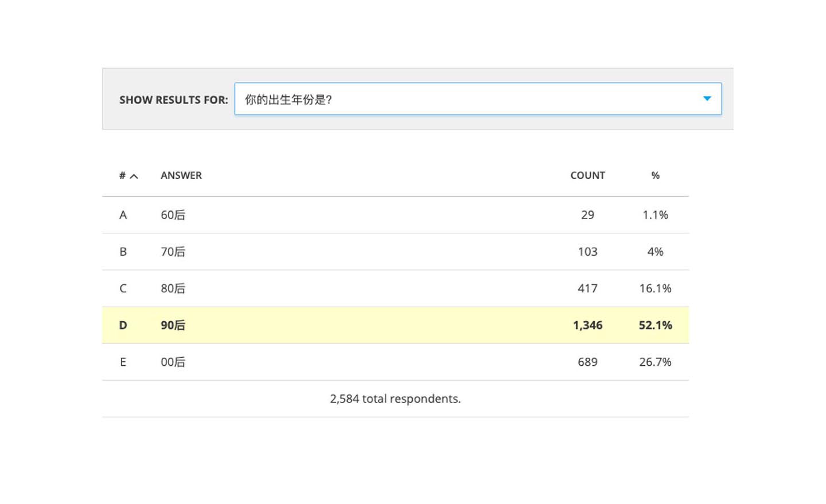Click count value 417

pos(587,288)
